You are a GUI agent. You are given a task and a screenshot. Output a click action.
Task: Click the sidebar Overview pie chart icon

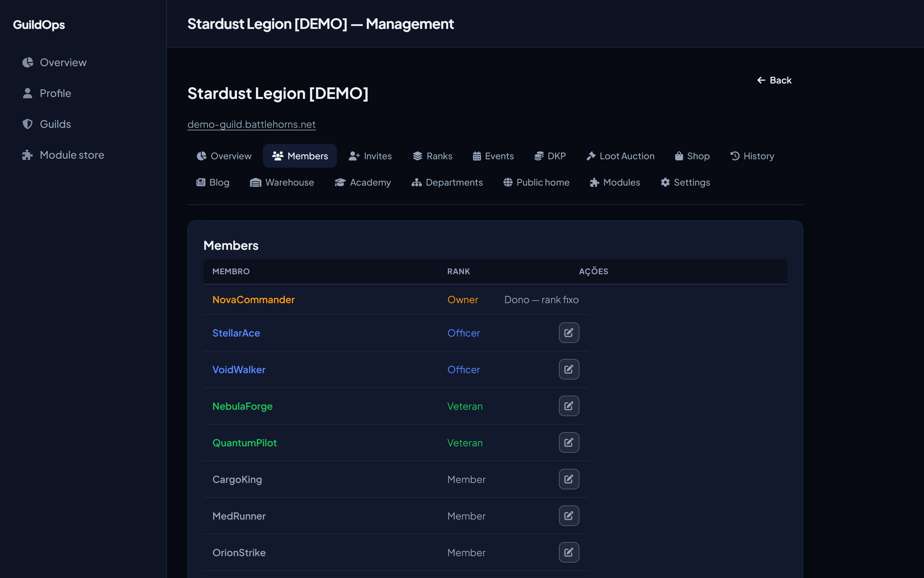[x=28, y=62]
